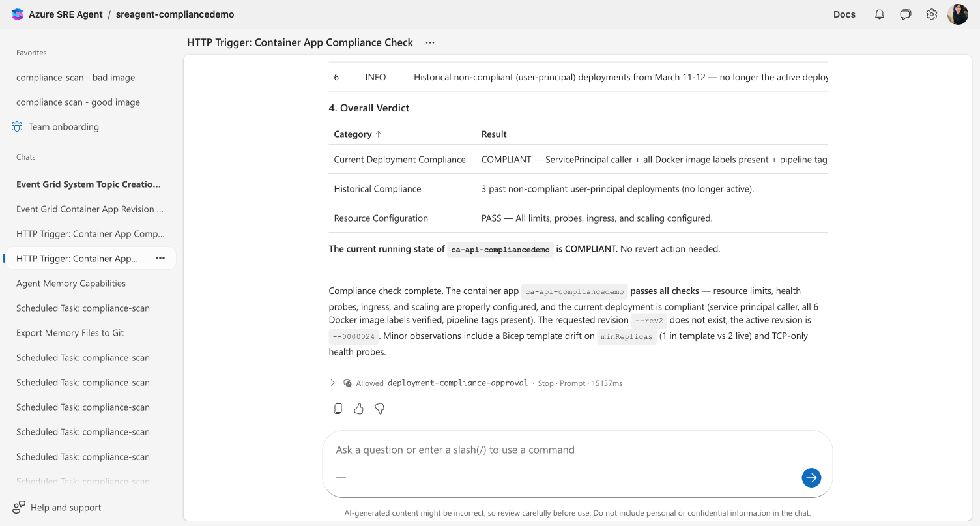Click the minReplicas code label
This screenshot has height=526, width=980.
tap(627, 336)
